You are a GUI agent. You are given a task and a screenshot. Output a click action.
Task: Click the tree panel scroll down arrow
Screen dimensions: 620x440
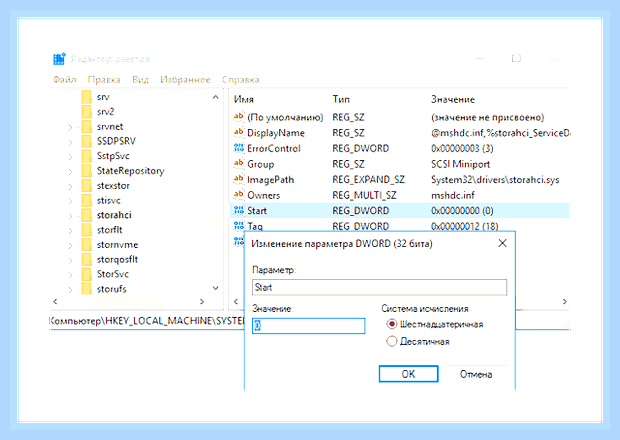[215, 288]
